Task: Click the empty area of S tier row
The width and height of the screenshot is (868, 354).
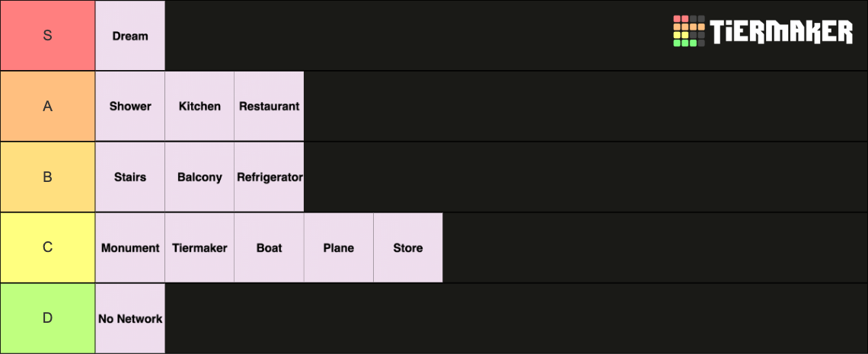Action: pyautogui.click(x=415, y=35)
